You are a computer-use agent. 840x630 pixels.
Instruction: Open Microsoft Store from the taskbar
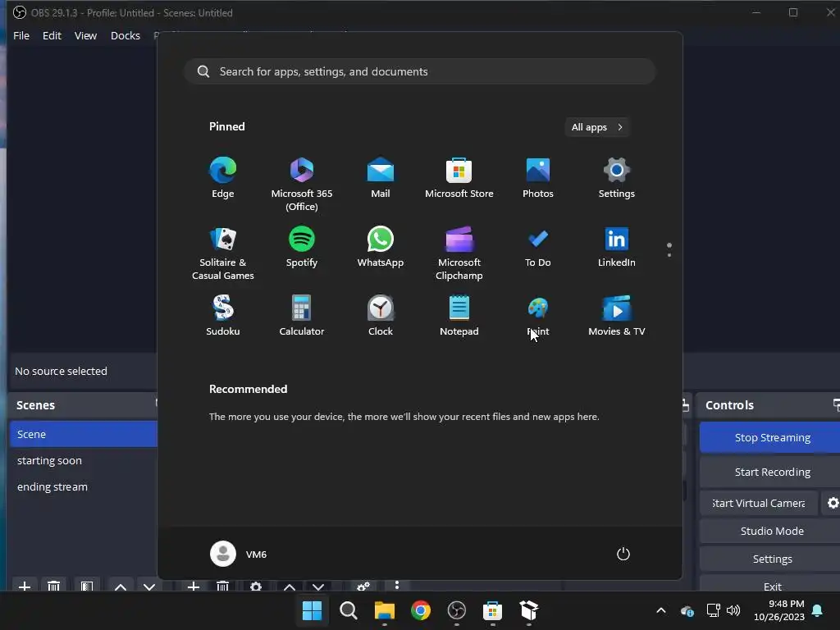coord(492,610)
